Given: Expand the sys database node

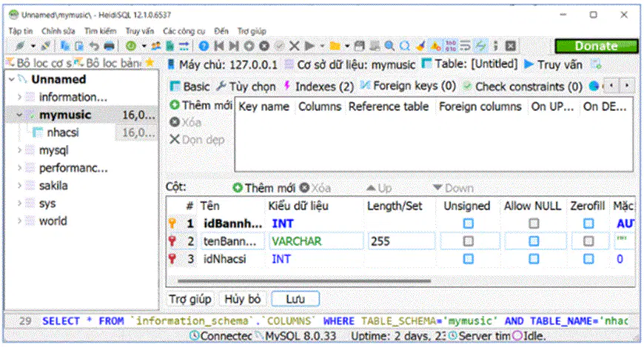Looking at the screenshot, I should pos(19,203).
